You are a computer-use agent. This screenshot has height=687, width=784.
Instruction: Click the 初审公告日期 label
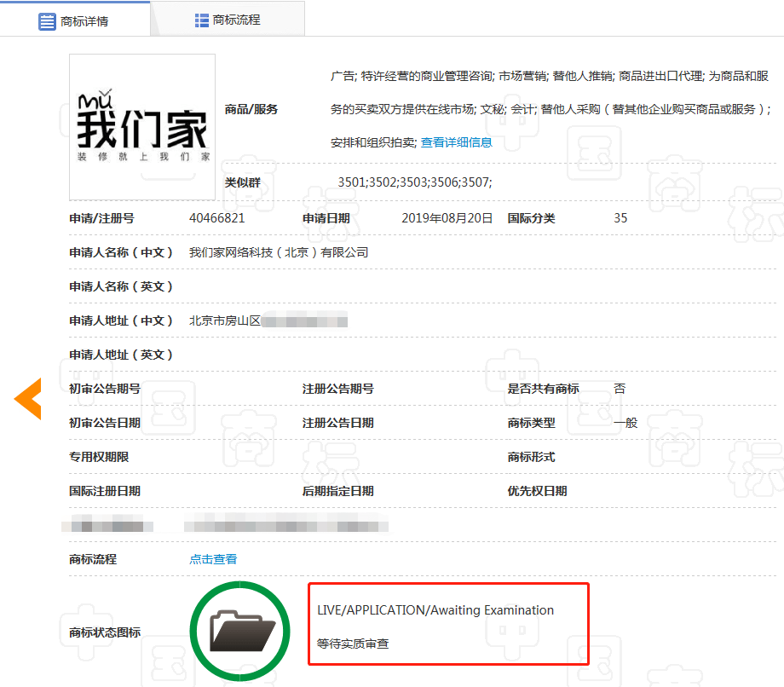(x=105, y=423)
